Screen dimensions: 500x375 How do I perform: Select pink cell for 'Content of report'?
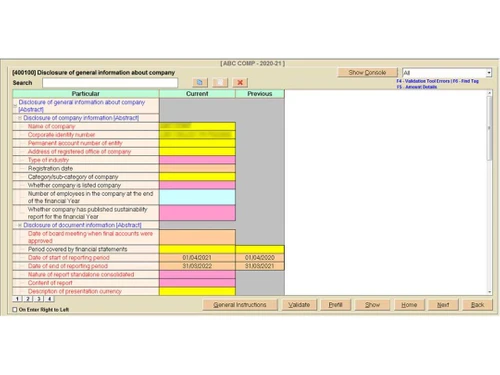(197, 283)
